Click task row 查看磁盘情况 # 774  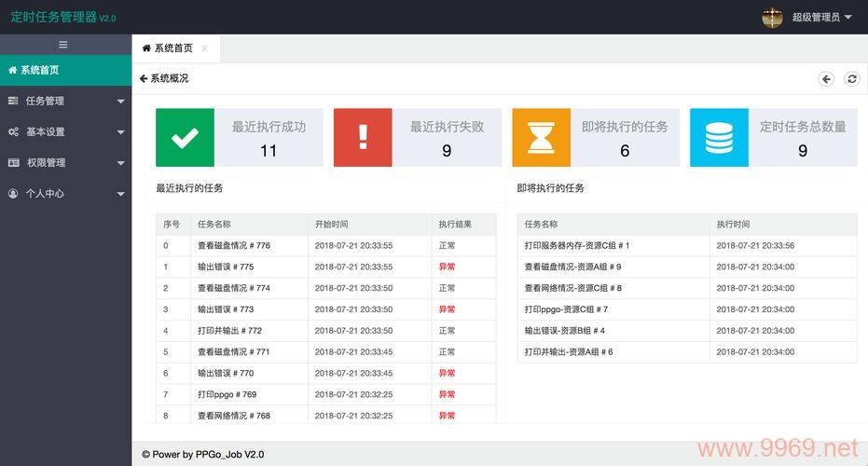pos(326,288)
